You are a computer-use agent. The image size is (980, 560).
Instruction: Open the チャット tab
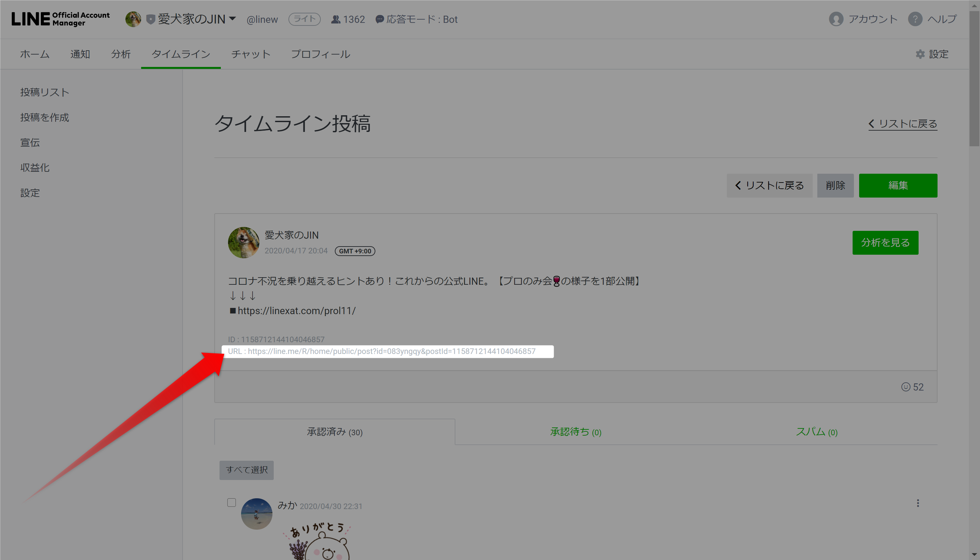tap(251, 54)
